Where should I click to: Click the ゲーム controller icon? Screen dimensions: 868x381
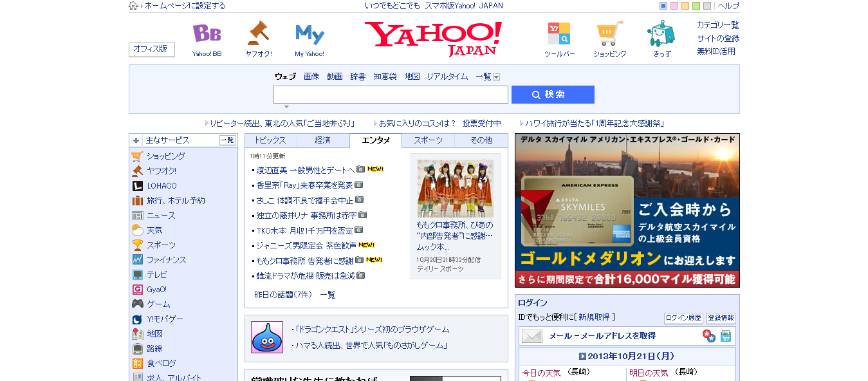point(137,304)
